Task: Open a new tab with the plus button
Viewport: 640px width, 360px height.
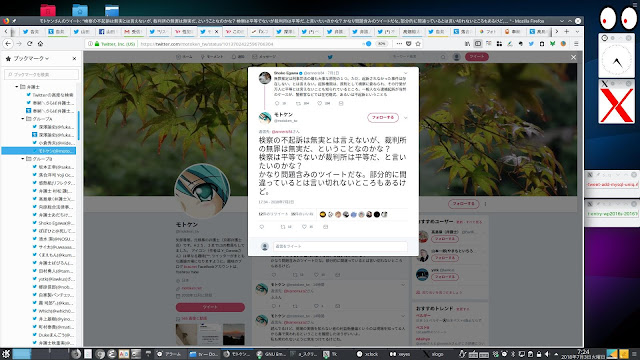Action: pos(567,31)
